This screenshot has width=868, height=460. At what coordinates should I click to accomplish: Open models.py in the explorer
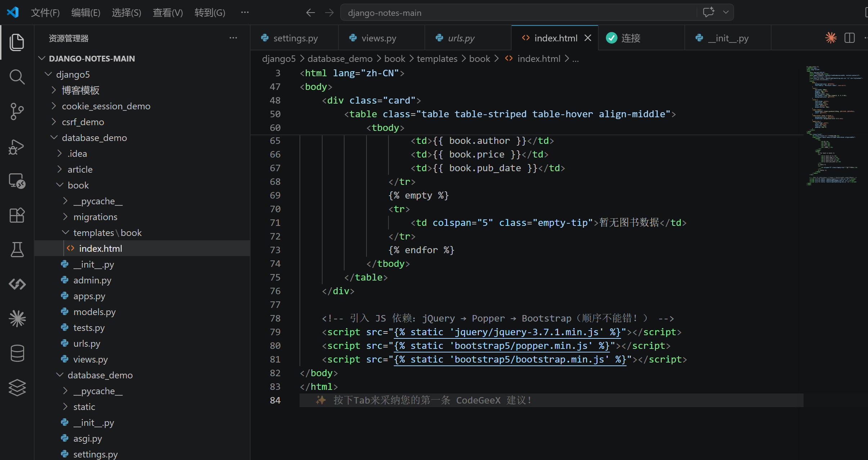(94, 312)
